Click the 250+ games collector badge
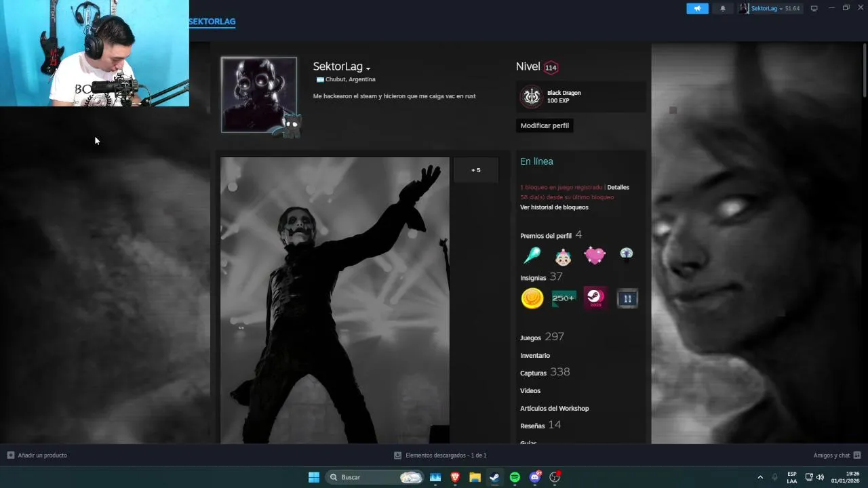 (x=564, y=298)
